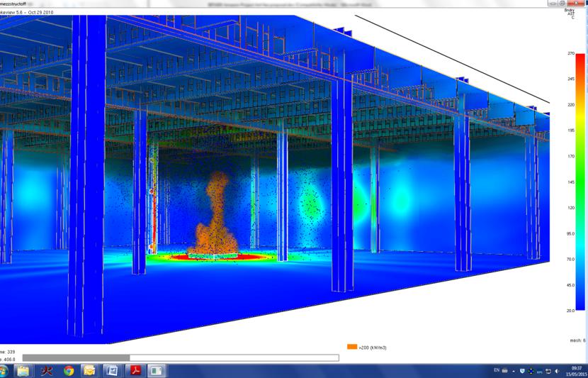Click the mesh number label near colorbar
Viewport: 588px width, 378px height.
tap(577, 340)
